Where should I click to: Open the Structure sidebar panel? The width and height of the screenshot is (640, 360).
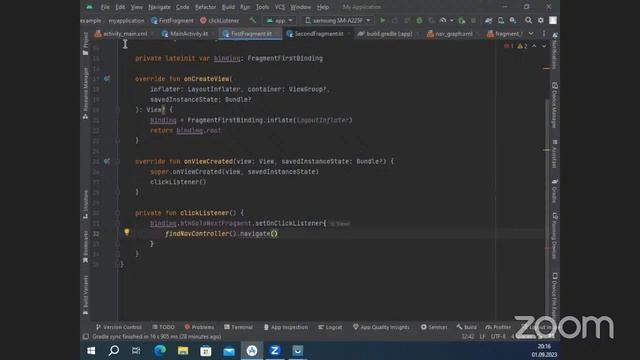click(x=85, y=204)
